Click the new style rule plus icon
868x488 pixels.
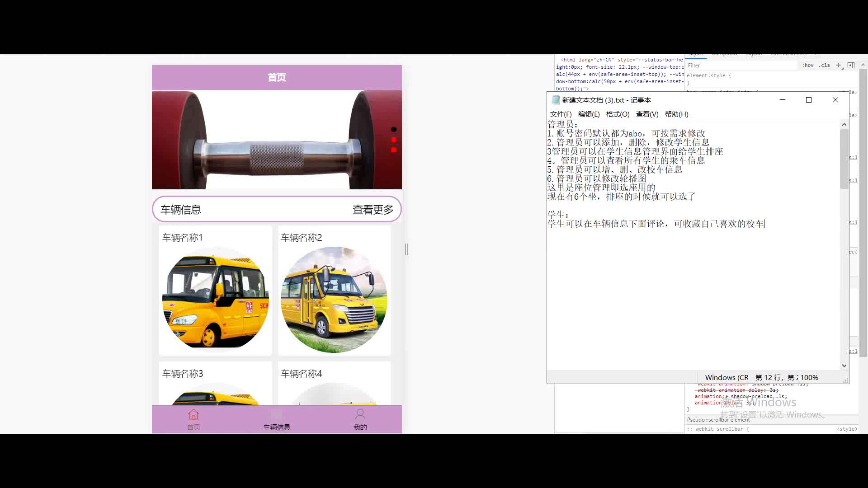tap(839, 66)
